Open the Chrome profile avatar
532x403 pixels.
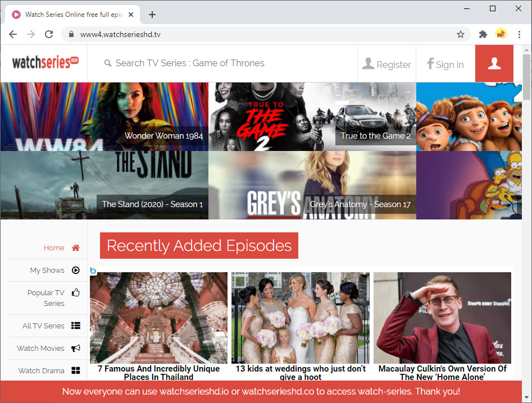click(501, 34)
